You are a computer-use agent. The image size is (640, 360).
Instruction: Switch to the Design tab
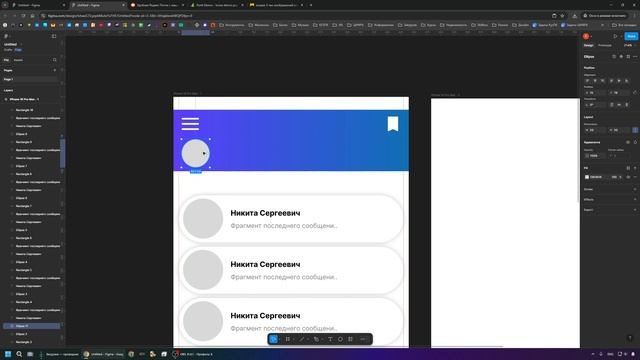click(x=589, y=45)
